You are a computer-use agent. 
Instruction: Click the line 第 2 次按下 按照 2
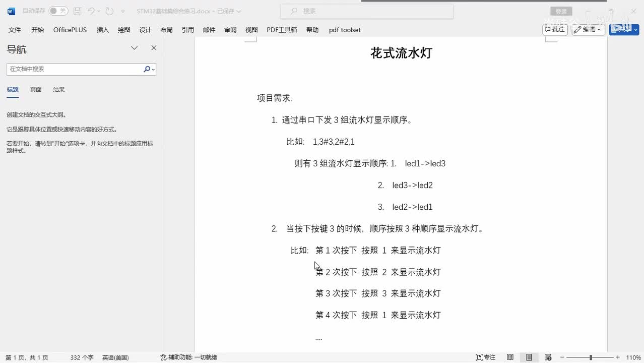click(x=378, y=272)
